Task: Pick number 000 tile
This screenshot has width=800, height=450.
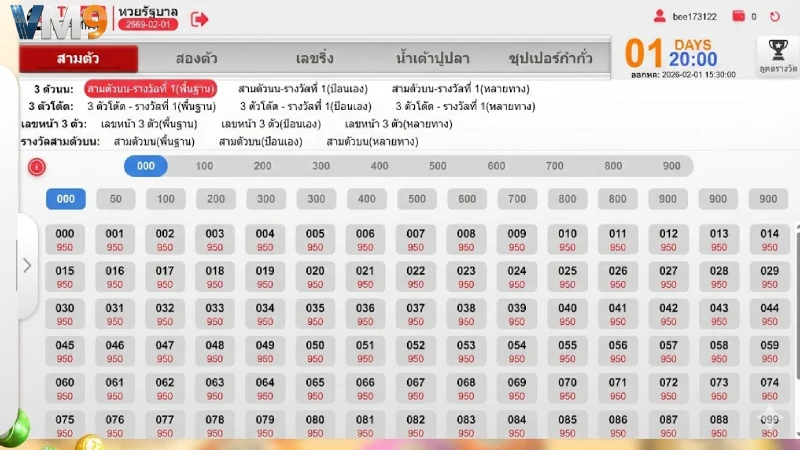Action: pos(65,240)
